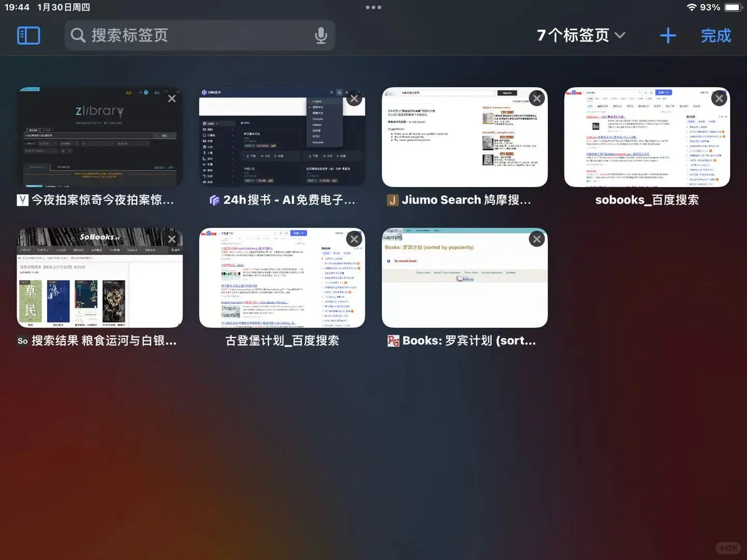Screen dimensions: 747x560
Task: Tap the SoBooks So favicon icon
Action: [x=23, y=341]
